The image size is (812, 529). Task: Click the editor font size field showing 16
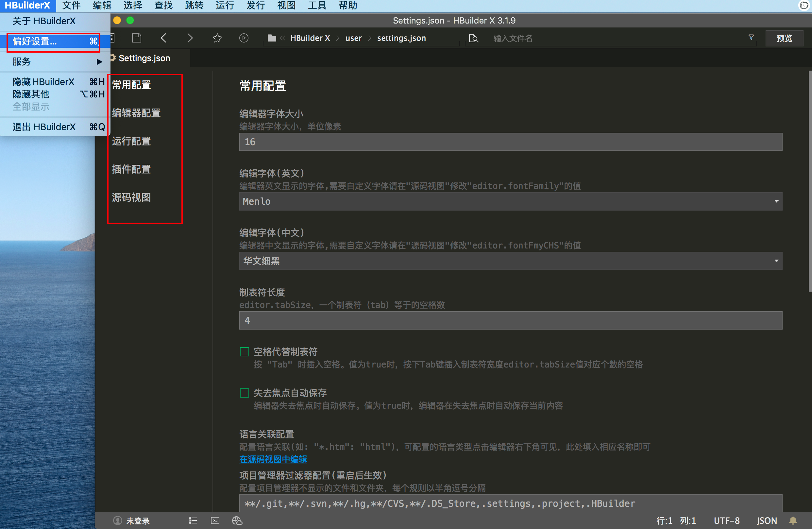coord(510,142)
